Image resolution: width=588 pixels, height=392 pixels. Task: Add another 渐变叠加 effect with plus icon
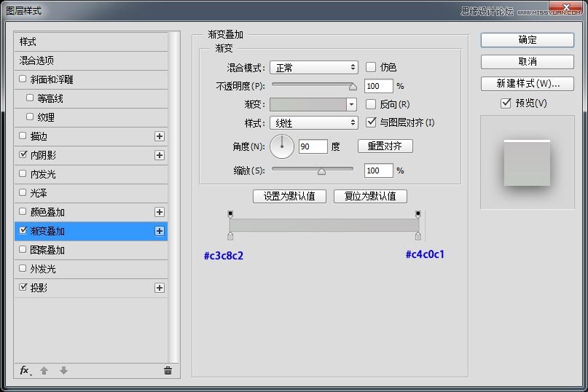coord(160,231)
